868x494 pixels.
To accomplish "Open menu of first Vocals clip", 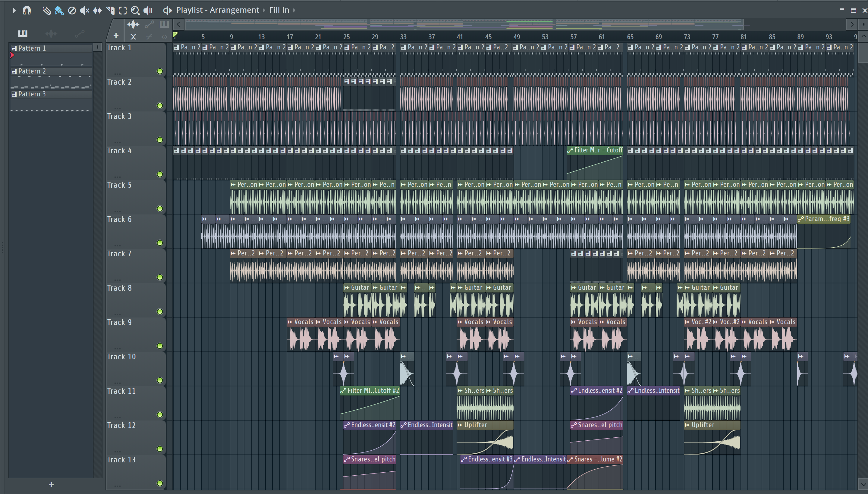I will 290,322.
